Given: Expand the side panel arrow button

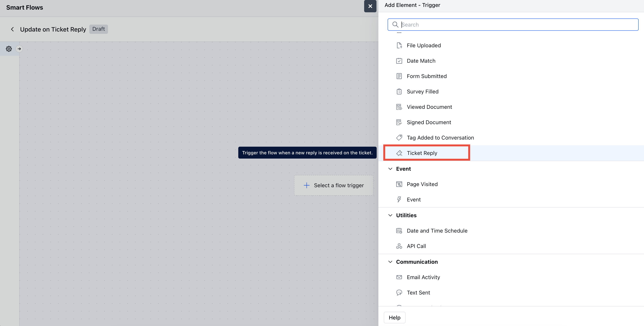Looking at the screenshot, I should 19,49.
